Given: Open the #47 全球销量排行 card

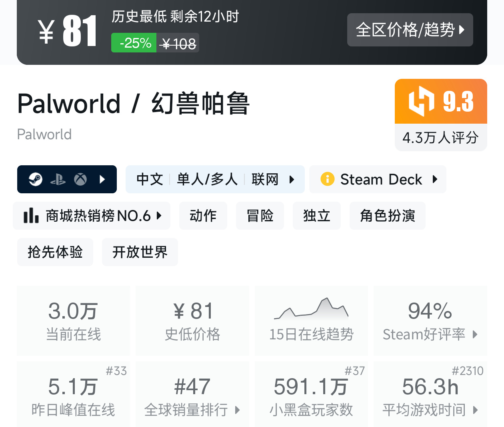Looking at the screenshot, I should pyautogui.click(x=192, y=394).
